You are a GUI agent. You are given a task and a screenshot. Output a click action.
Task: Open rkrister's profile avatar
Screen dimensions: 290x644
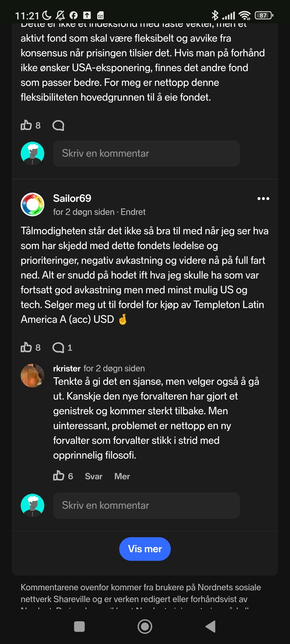(x=32, y=376)
